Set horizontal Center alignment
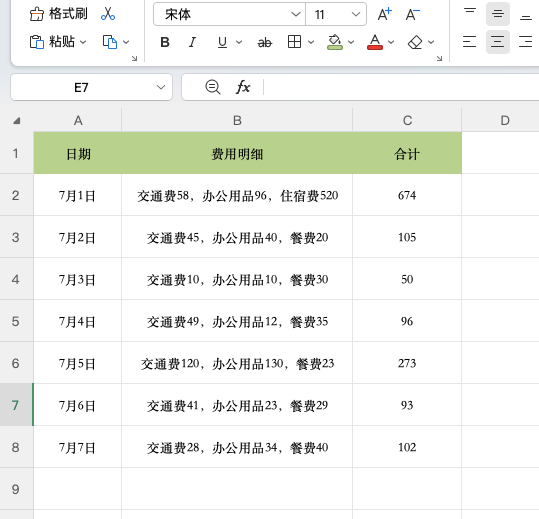539x519 pixels. pyautogui.click(x=498, y=42)
